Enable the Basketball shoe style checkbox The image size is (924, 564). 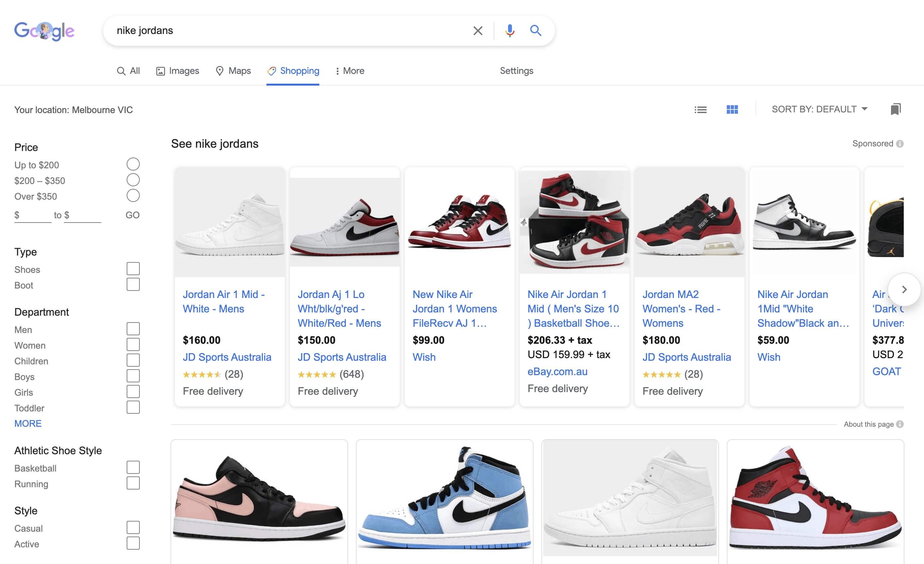pos(133,468)
